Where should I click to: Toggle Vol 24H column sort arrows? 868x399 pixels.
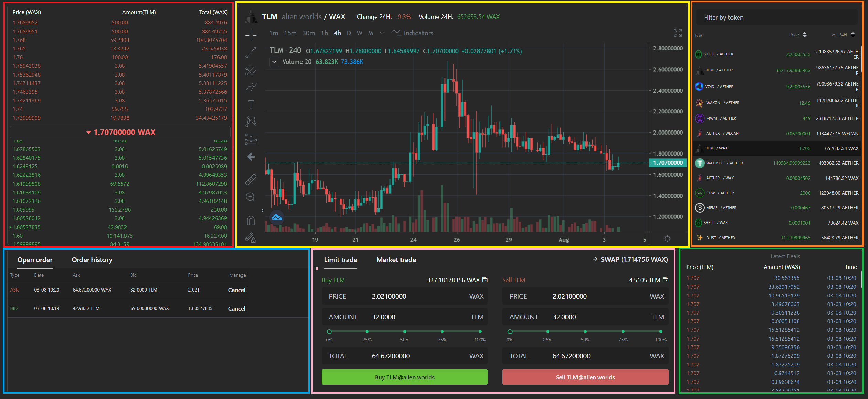(x=853, y=35)
